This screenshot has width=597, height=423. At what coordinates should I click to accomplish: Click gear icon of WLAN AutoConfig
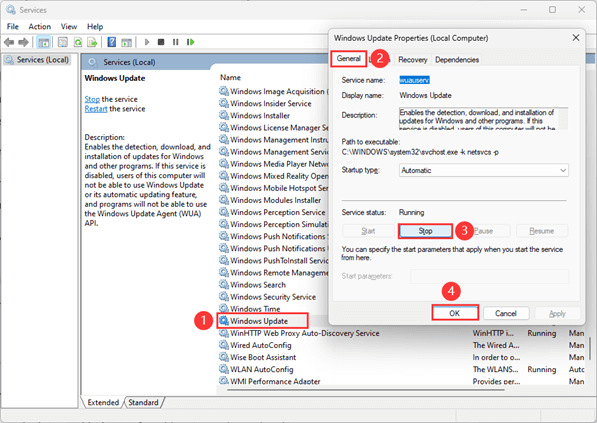point(224,369)
